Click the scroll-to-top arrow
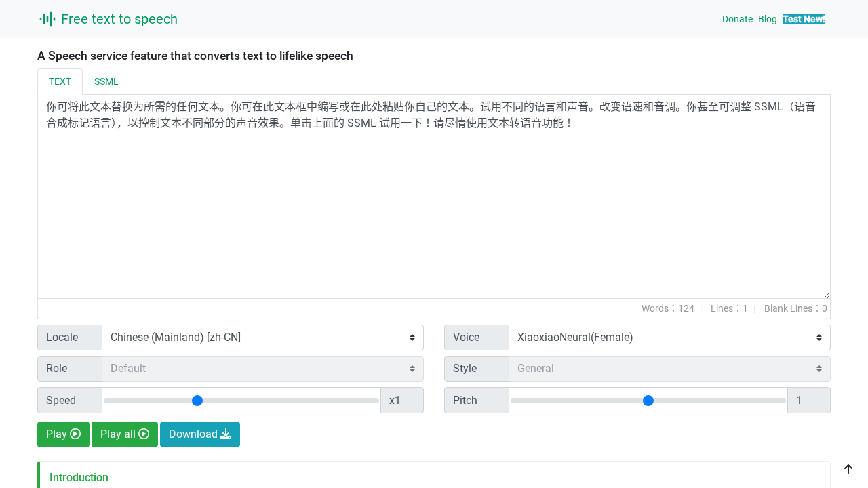 pos(848,469)
